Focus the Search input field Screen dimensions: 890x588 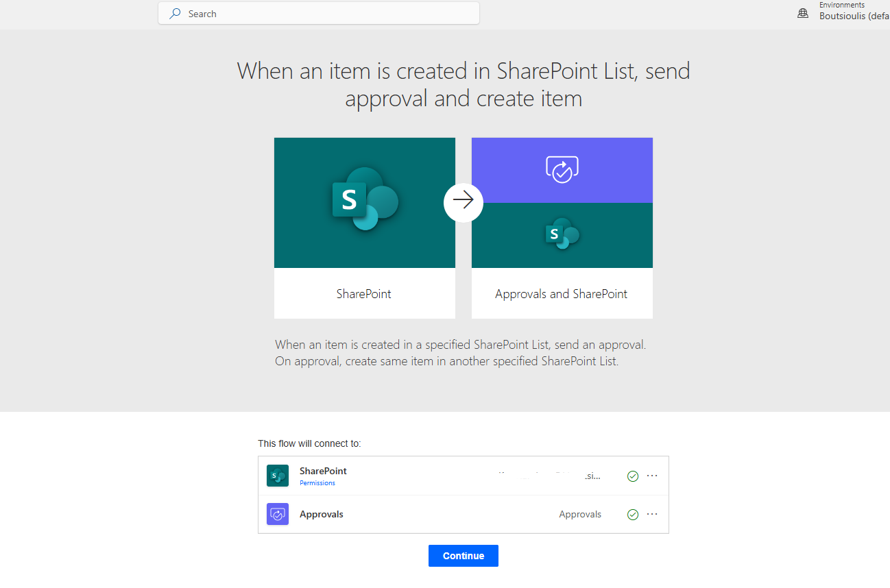tap(319, 14)
